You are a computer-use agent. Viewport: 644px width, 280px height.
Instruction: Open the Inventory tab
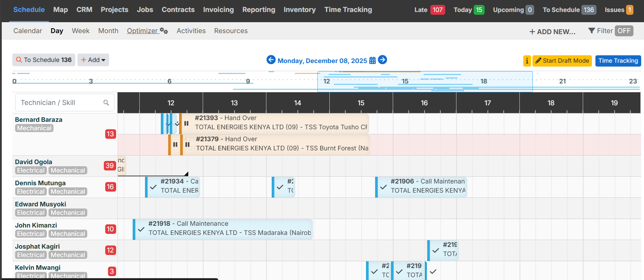pyautogui.click(x=300, y=10)
